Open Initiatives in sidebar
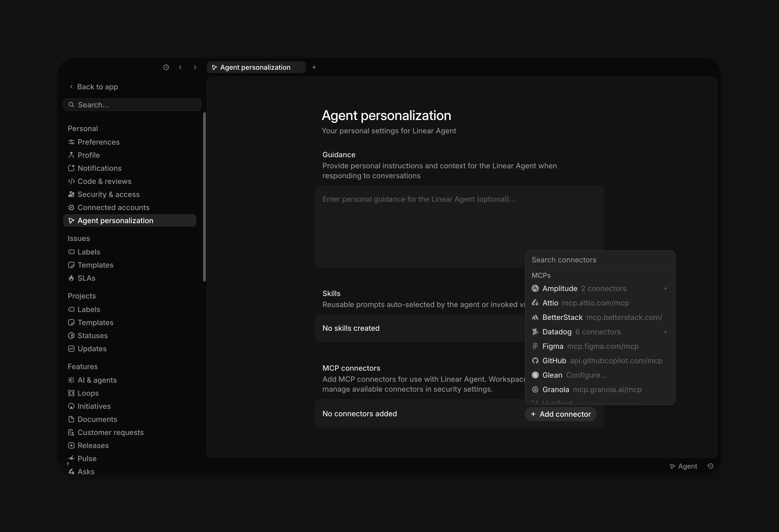779x532 pixels. click(x=130, y=406)
